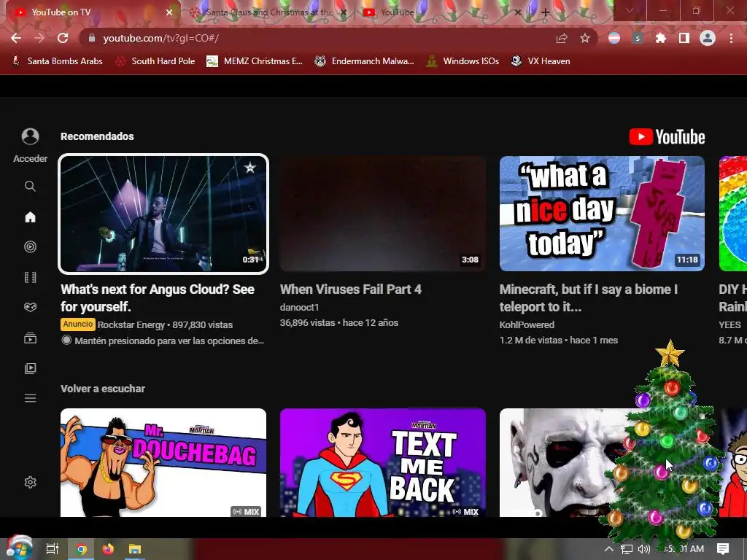Play "what a nice day today" Minecraft thumbnail

[x=602, y=214]
